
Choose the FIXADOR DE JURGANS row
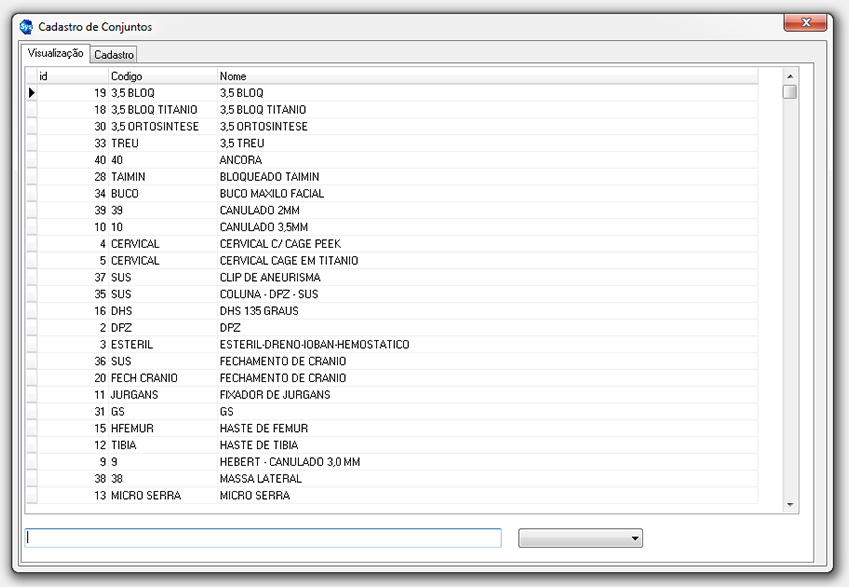click(x=274, y=395)
